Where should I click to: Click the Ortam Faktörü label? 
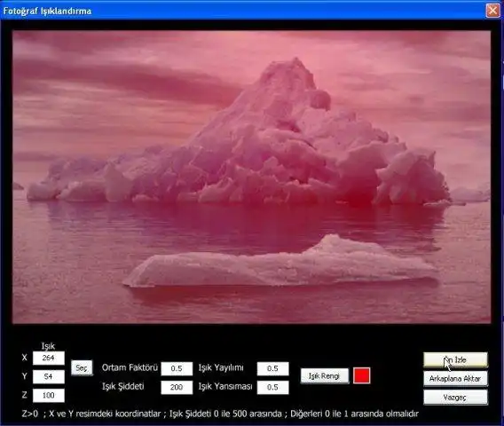130,367
